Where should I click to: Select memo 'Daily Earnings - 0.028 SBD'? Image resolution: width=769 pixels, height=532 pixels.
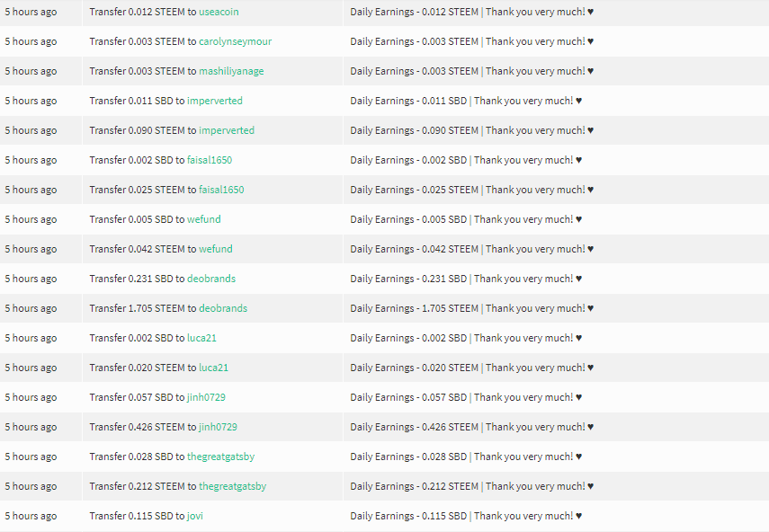pyautogui.click(x=408, y=457)
